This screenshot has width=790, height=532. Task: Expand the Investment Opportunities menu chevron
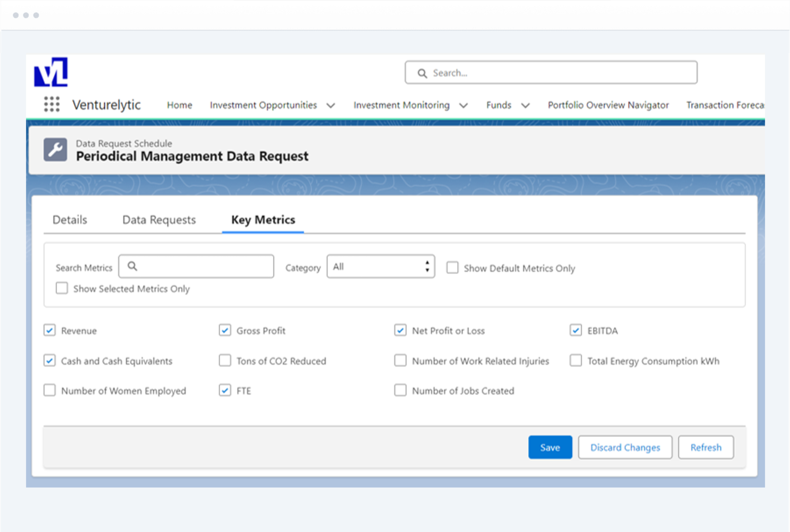(331, 105)
